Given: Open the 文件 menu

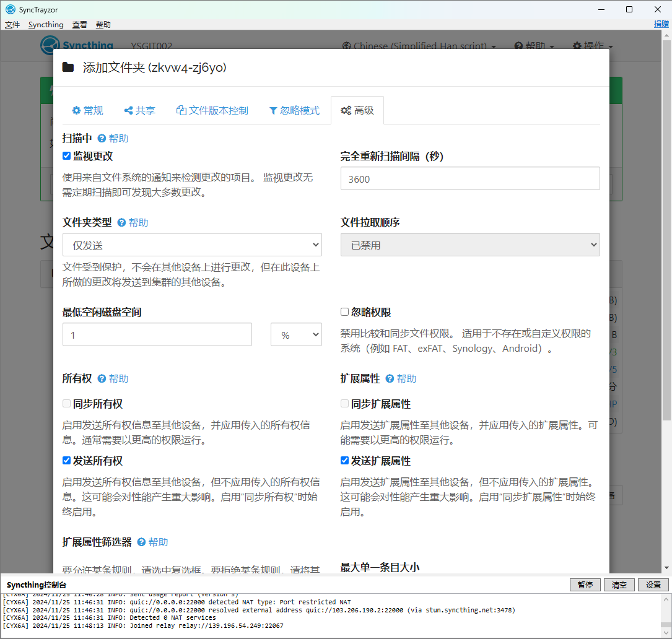Looking at the screenshot, I should tap(12, 25).
